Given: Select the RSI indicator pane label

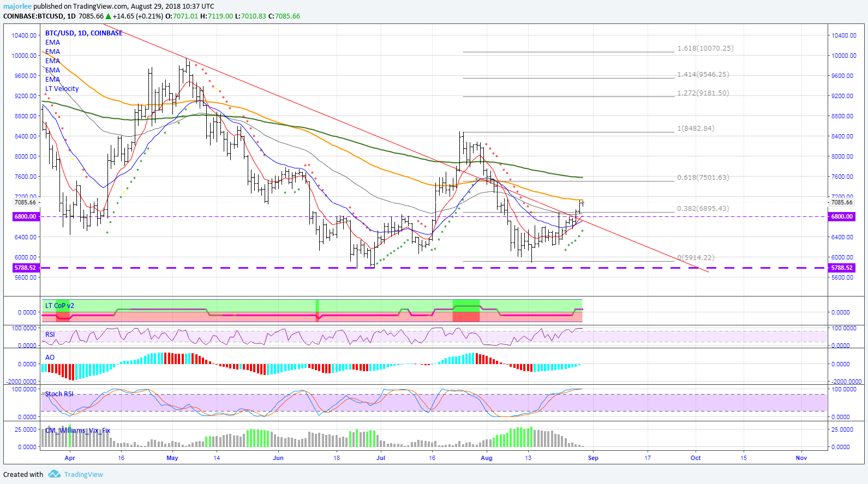Looking at the screenshot, I should [x=50, y=335].
